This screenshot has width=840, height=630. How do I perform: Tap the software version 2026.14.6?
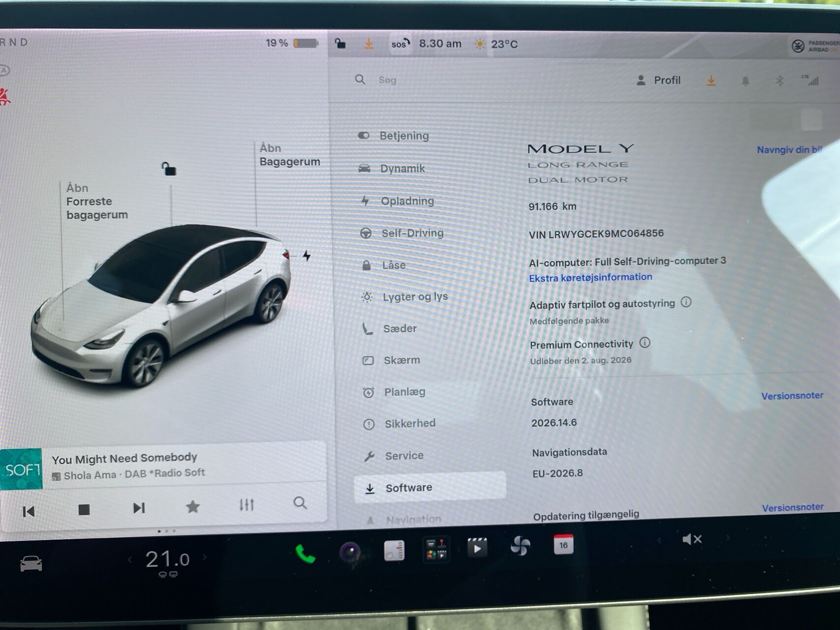click(554, 423)
